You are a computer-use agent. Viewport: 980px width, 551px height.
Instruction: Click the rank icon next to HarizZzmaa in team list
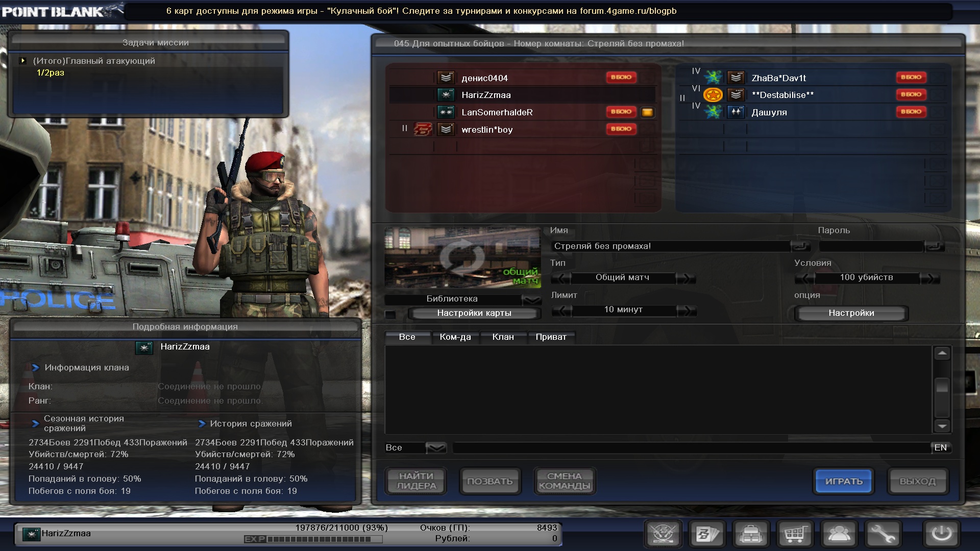[446, 95]
